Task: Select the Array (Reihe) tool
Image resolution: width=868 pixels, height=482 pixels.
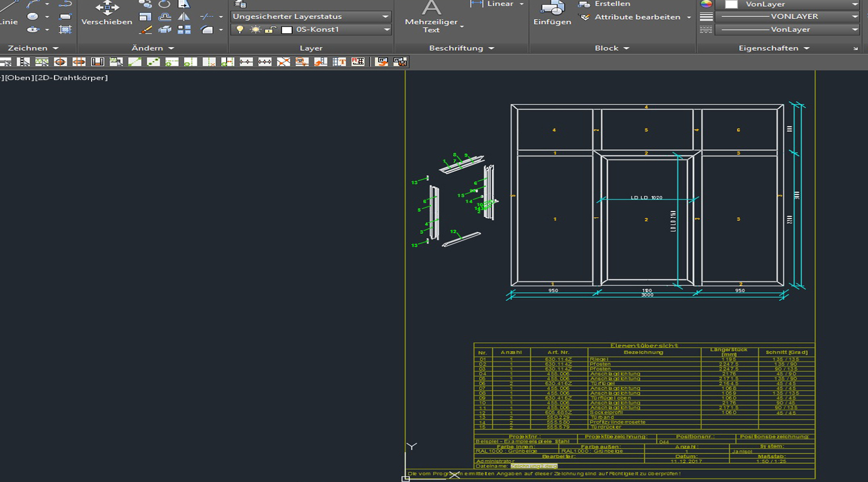Action: [184, 29]
